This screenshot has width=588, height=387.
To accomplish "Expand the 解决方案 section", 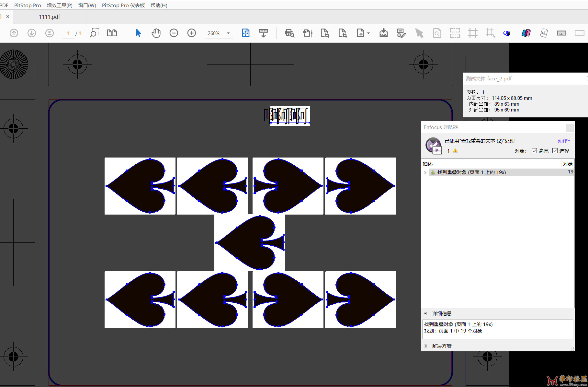I will [425, 346].
